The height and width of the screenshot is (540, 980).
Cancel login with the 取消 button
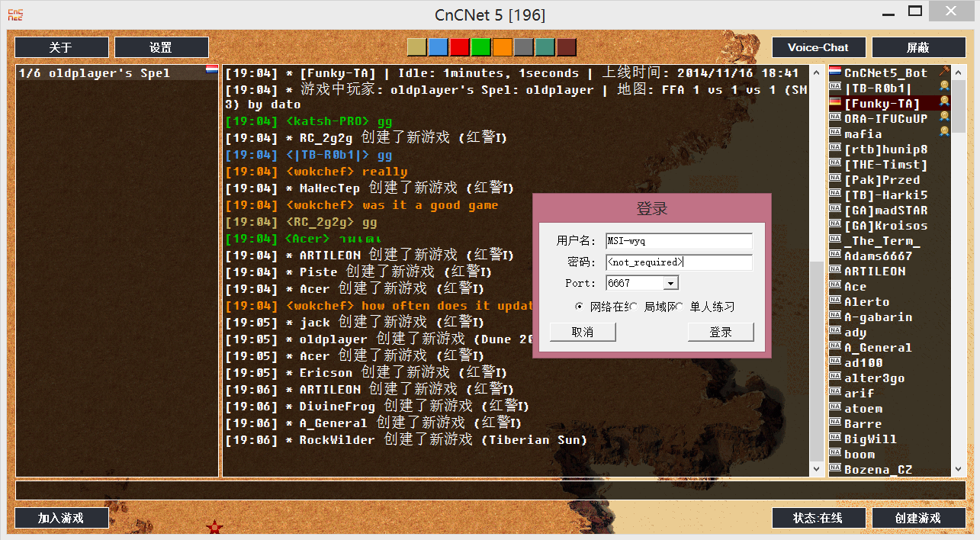pos(583,332)
